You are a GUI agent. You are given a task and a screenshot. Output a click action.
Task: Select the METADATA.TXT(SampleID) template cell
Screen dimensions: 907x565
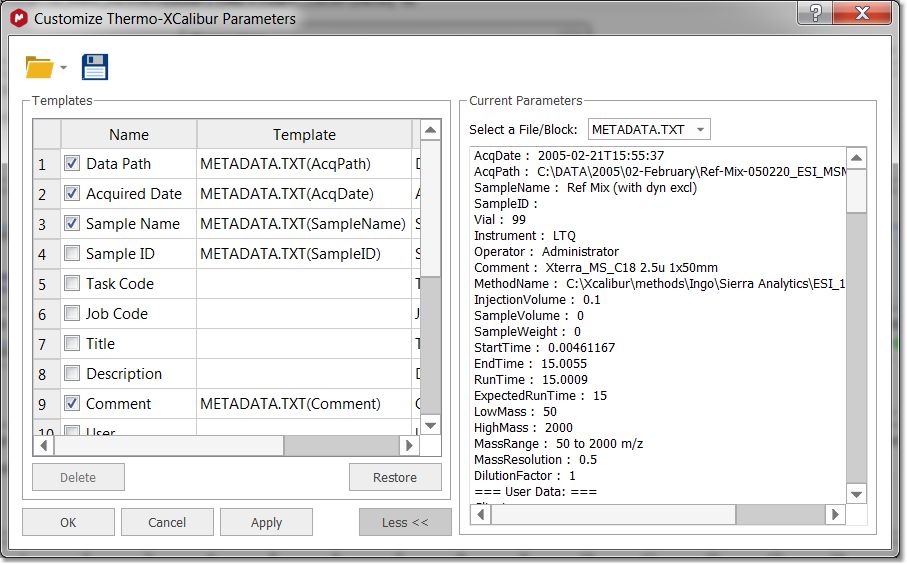tap(304, 253)
